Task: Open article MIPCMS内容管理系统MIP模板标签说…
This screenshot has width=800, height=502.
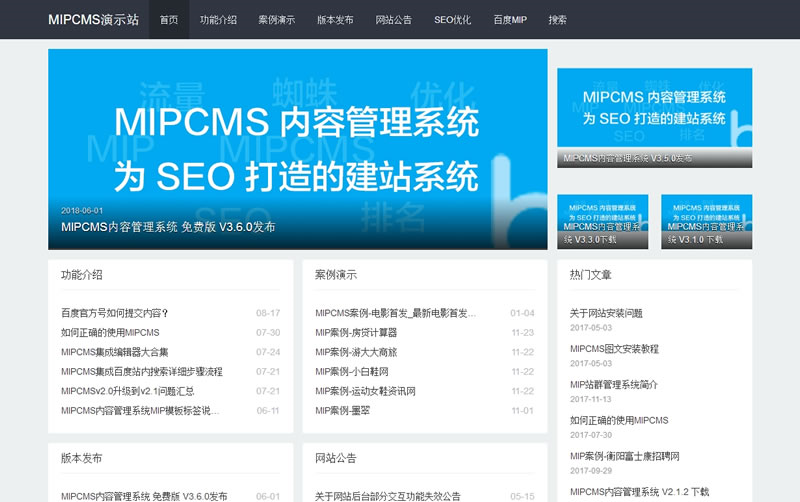Action: 140,410
